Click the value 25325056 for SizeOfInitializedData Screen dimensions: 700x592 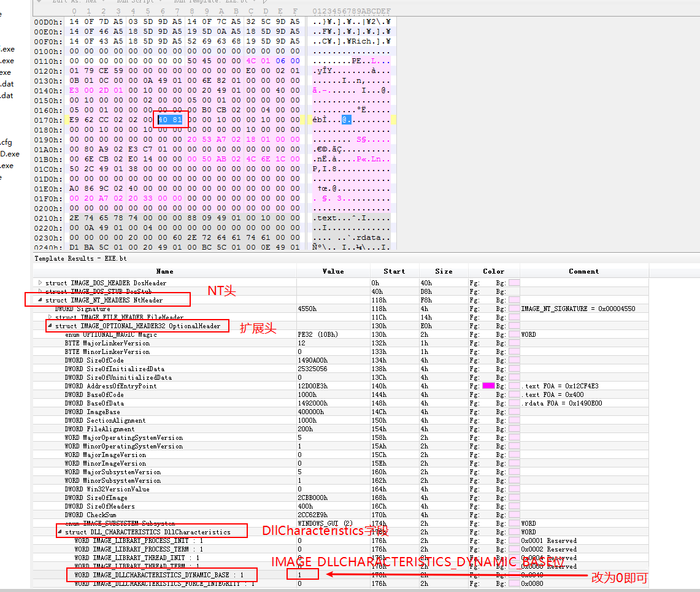(x=312, y=369)
